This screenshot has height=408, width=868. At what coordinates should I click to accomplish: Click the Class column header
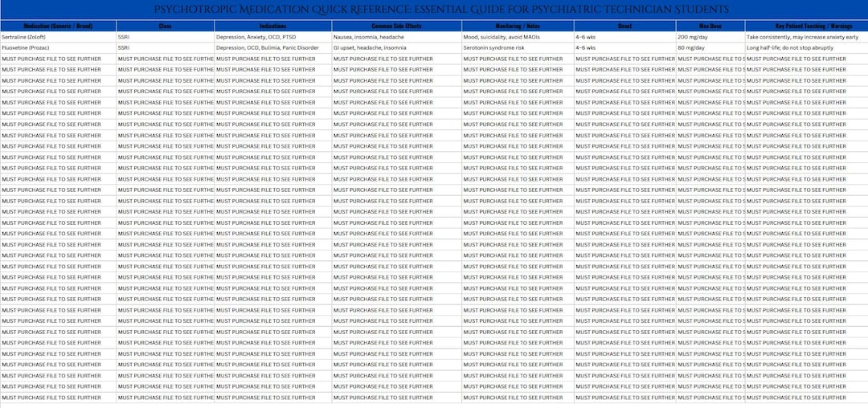coord(165,26)
